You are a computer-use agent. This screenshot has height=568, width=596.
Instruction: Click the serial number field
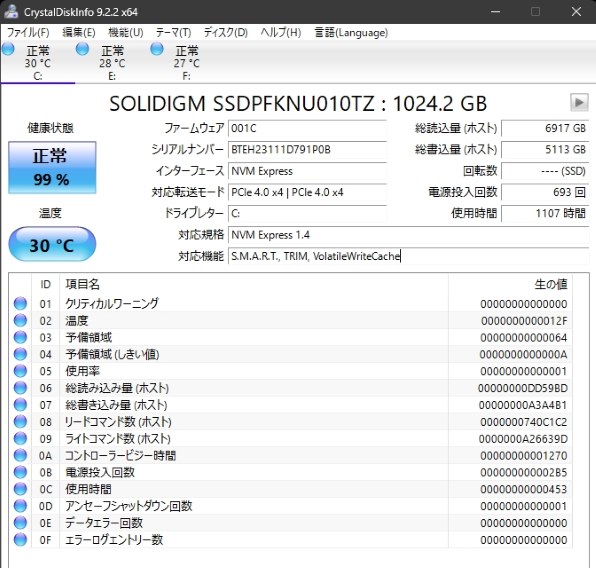307,149
